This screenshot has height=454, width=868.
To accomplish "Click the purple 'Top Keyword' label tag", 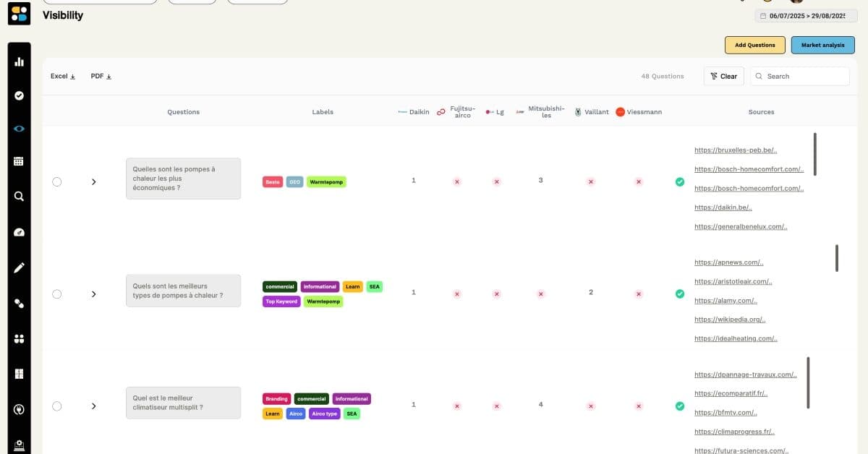I will [x=281, y=301].
